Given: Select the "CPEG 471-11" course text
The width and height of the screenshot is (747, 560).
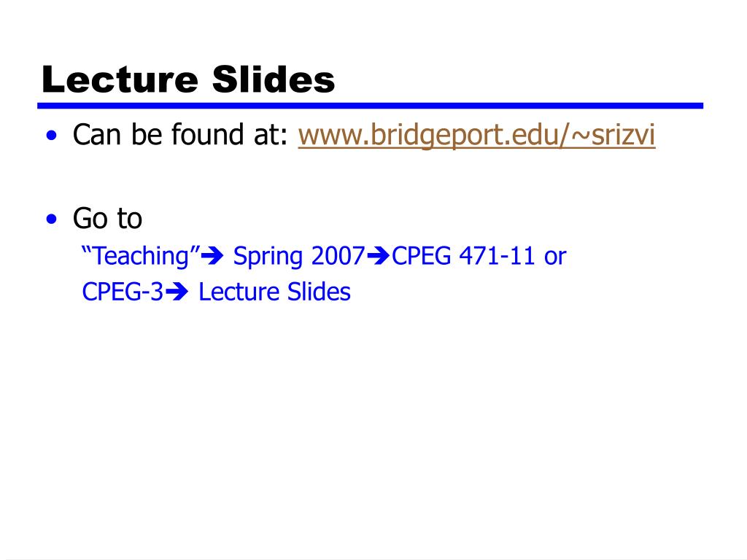Looking at the screenshot, I should [463, 256].
